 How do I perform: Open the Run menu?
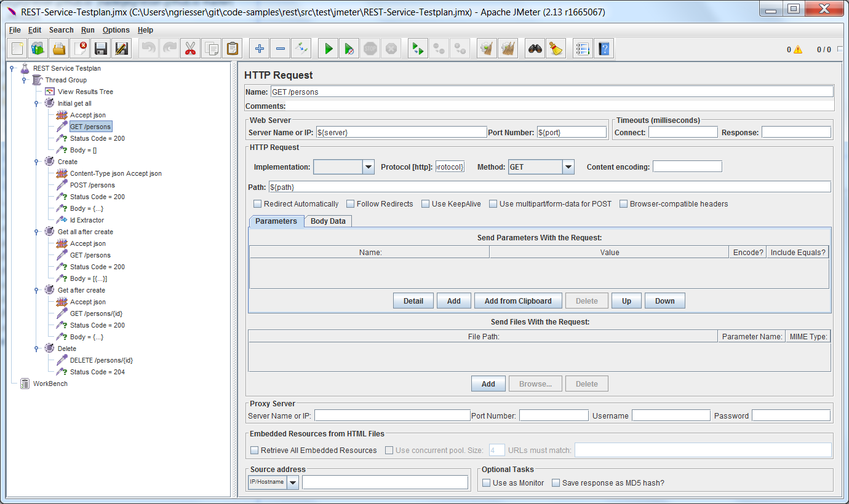[88, 30]
